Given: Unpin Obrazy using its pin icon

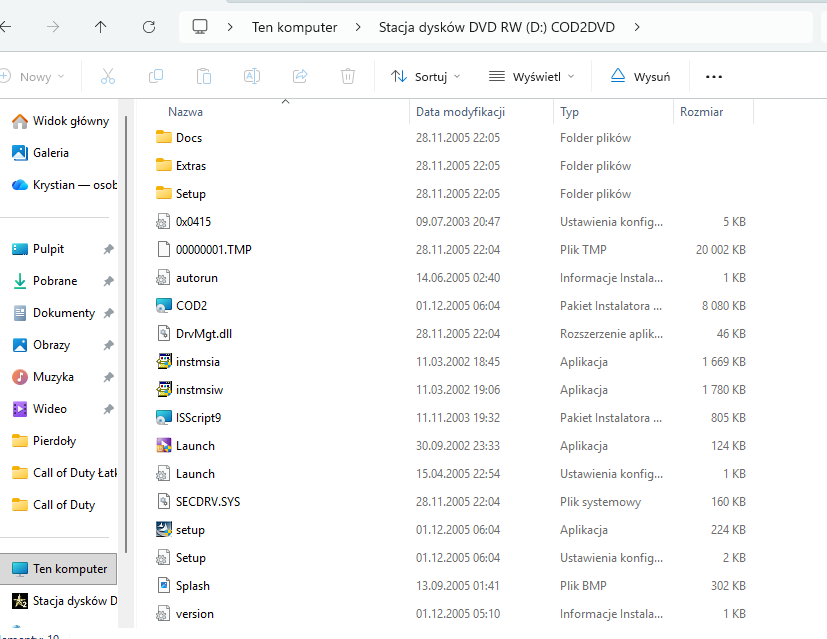Looking at the screenshot, I should coord(109,345).
